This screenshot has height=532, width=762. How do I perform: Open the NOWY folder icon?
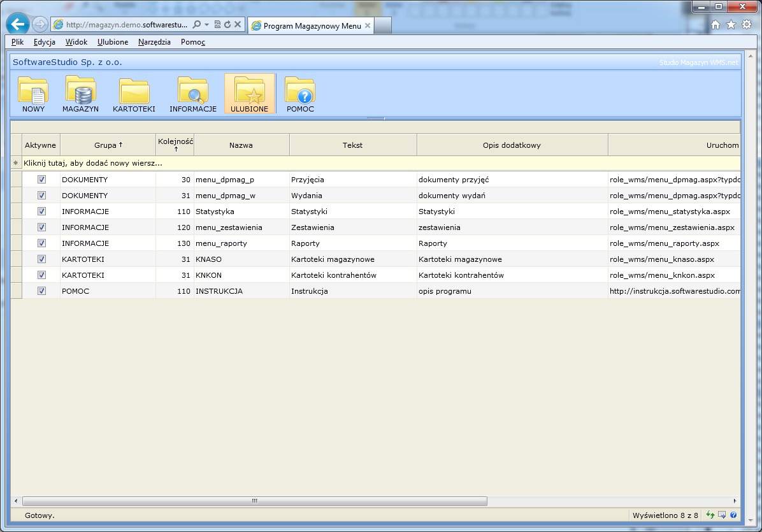33,93
